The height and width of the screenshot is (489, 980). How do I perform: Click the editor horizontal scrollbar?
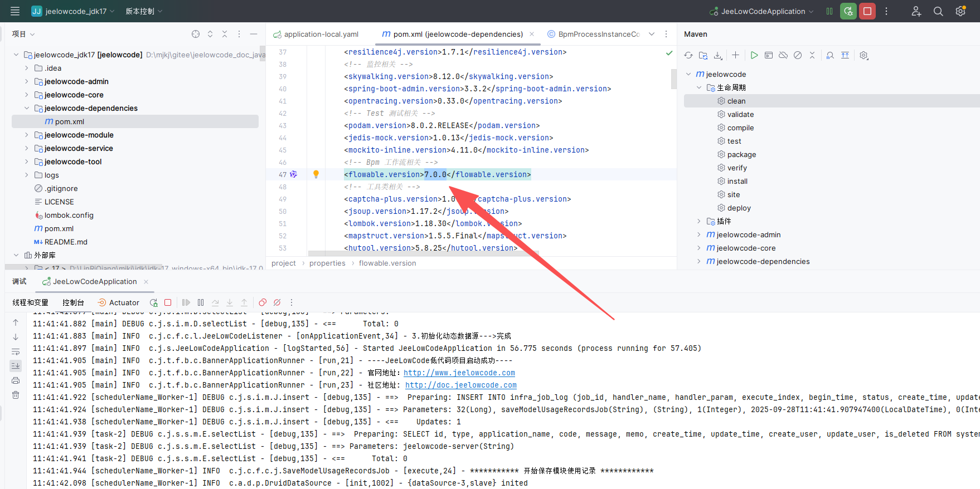[x=418, y=253]
